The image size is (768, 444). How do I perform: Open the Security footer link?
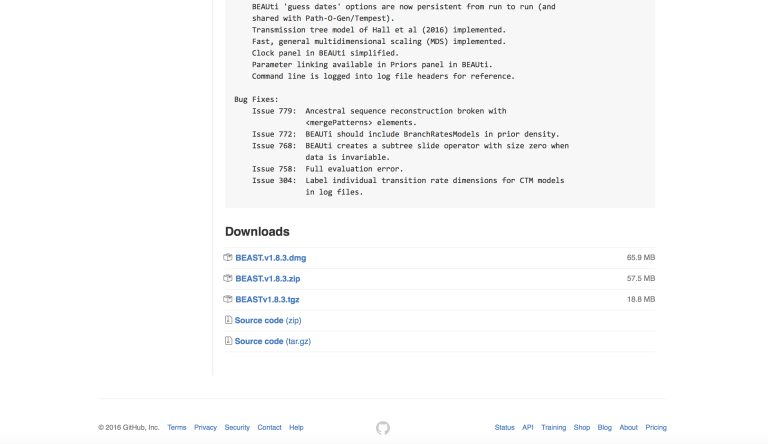[x=237, y=427]
